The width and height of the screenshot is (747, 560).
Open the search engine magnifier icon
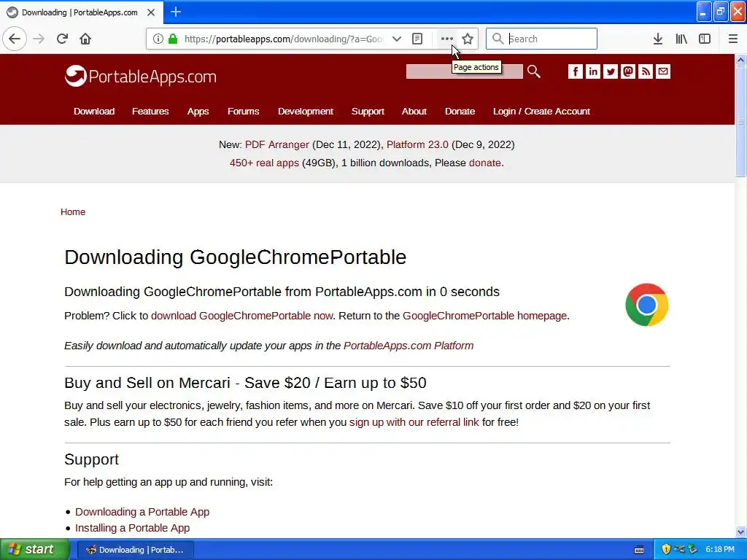tap(498, 39)
